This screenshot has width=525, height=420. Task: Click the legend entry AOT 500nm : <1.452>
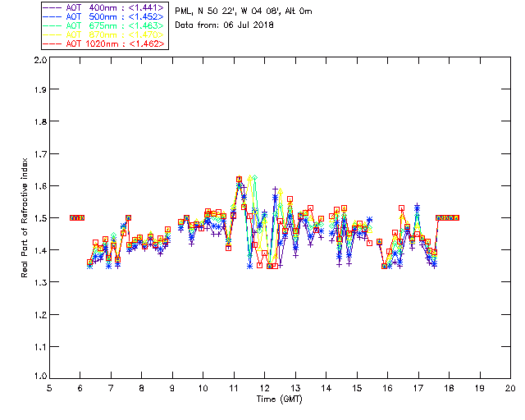click(104, 16)
